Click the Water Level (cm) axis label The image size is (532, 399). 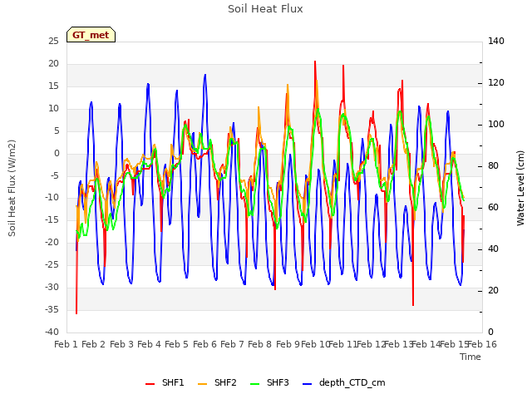[520, 188]
